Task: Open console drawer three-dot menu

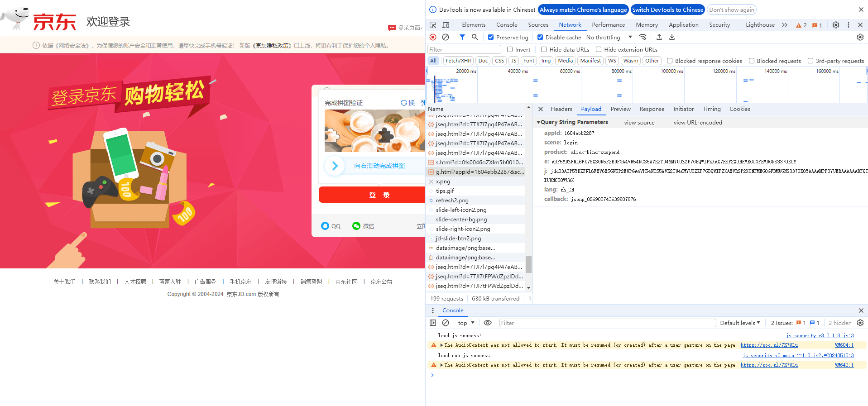Action: coord(433,310)
